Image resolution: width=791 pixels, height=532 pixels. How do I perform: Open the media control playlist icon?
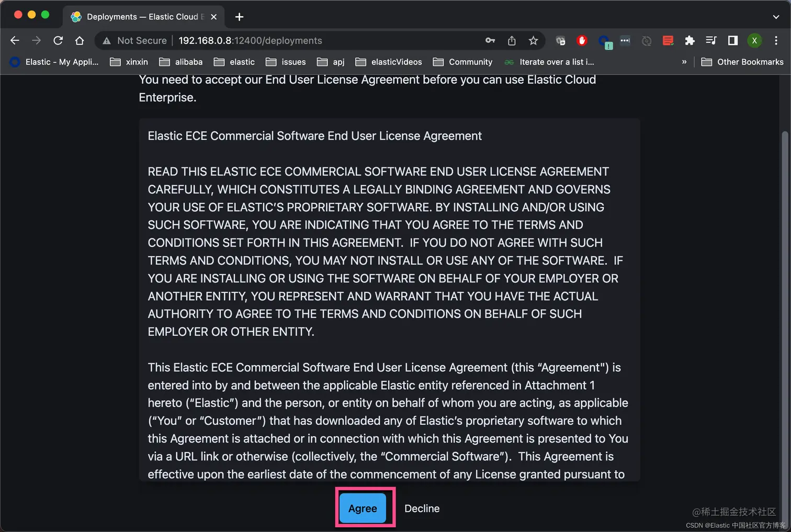pyautogui.click(x=711, y=40)
